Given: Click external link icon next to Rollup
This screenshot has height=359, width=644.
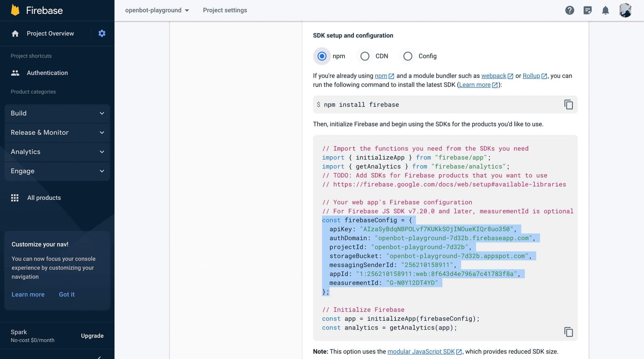Looking at the screenshot, I should 544,76.
